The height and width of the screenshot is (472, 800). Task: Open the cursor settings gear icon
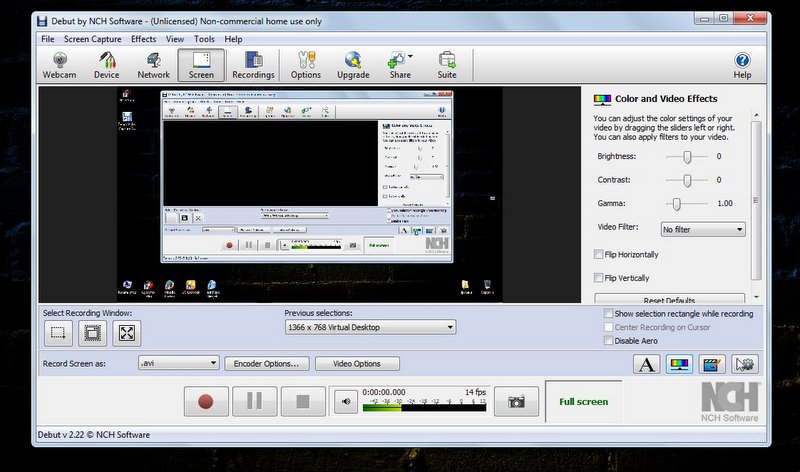pos(745,364)
